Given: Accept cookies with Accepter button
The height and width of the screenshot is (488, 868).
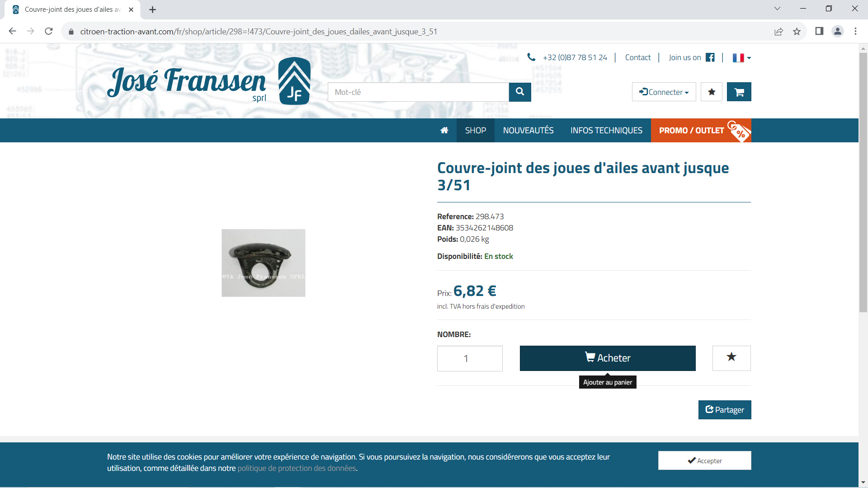Looking at the screenshot, I should [x=704, y=460].
